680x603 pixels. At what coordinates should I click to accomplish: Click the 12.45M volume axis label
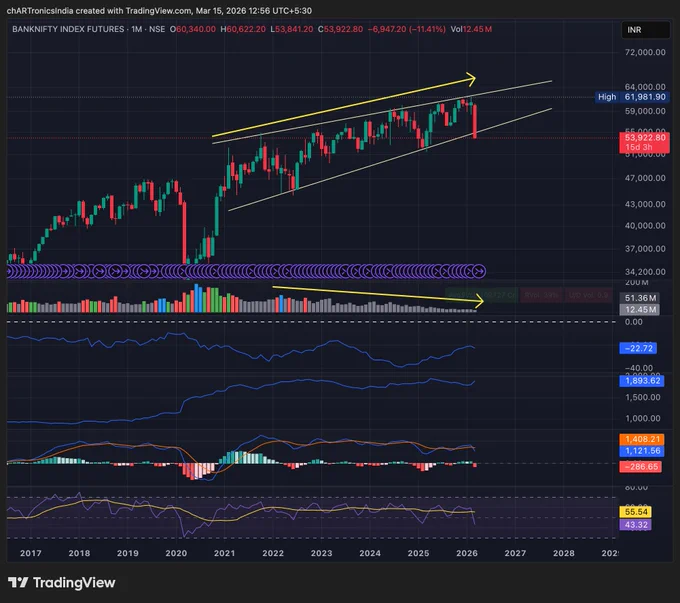pyautogui.click(x=640, y=309)
